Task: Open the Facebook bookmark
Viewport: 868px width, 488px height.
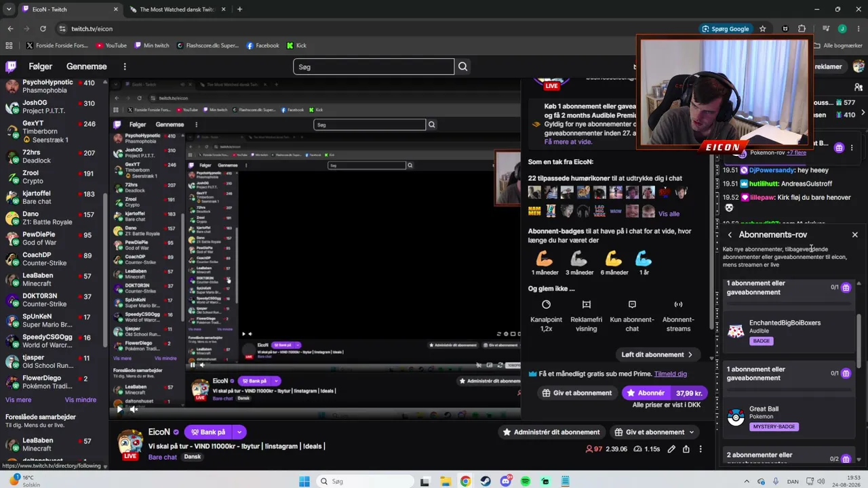Action: 262,45
